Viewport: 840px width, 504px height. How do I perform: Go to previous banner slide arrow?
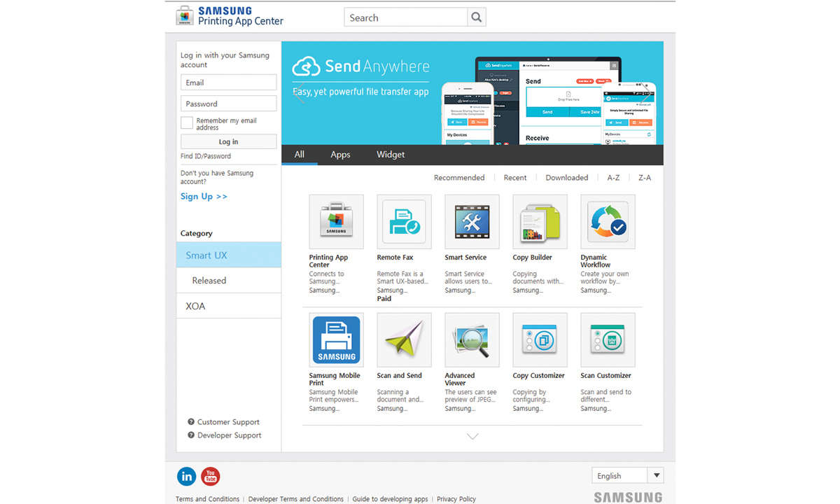pyautogui.click(x=299, y=92)
